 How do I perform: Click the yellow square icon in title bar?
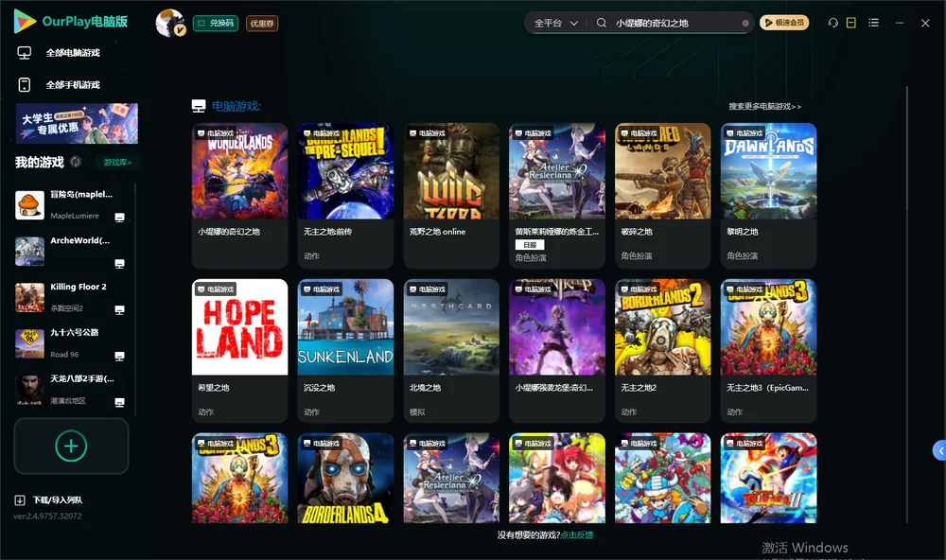click(851, 23)
